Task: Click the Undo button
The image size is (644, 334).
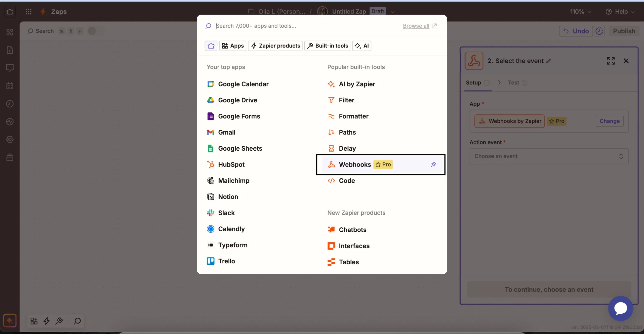Action: pyautogui.click(x=576, y=31)
